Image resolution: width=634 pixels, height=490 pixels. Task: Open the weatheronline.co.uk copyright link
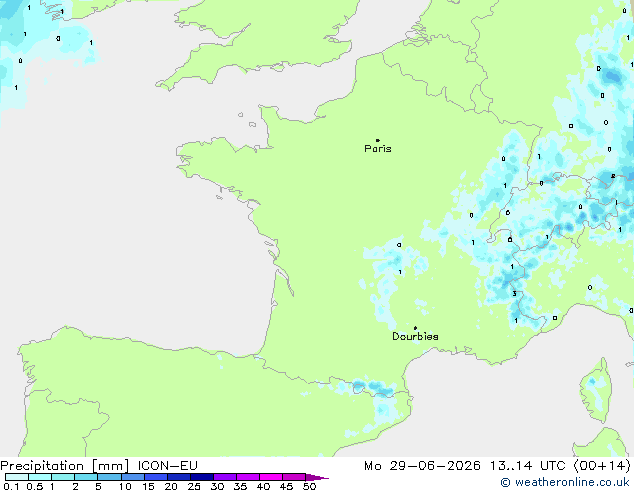565,482
